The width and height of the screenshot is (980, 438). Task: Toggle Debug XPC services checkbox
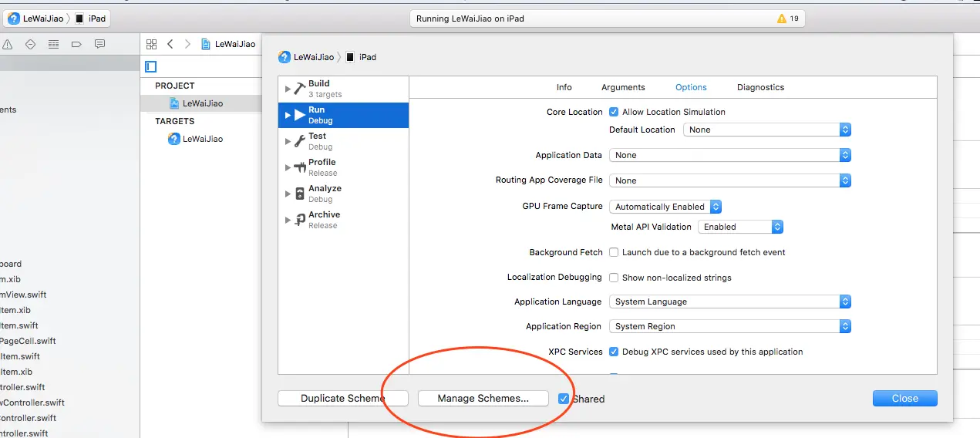(x=614, y=352)
